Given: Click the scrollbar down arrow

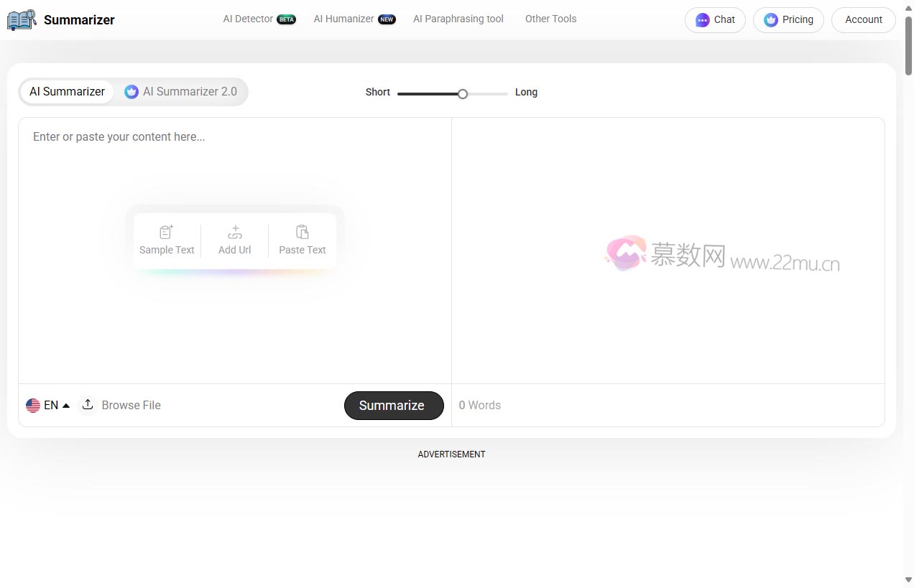Looking at the screenshot, I should click(908, 579).
